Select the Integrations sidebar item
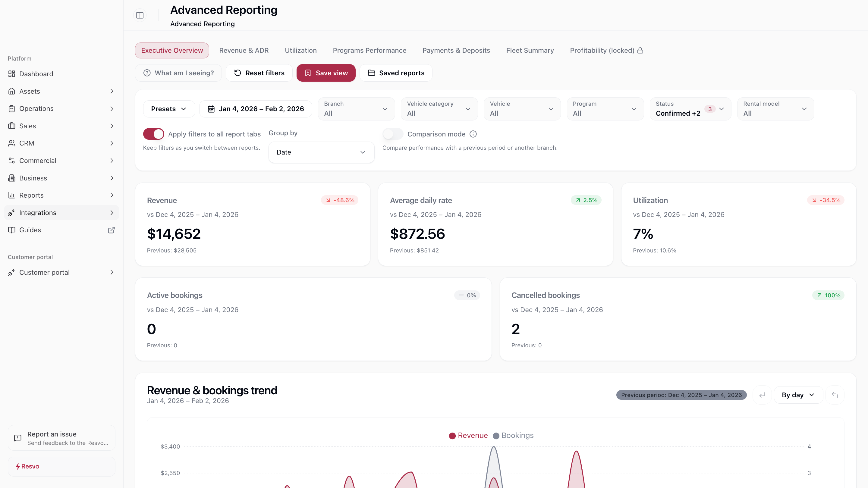 38,212
